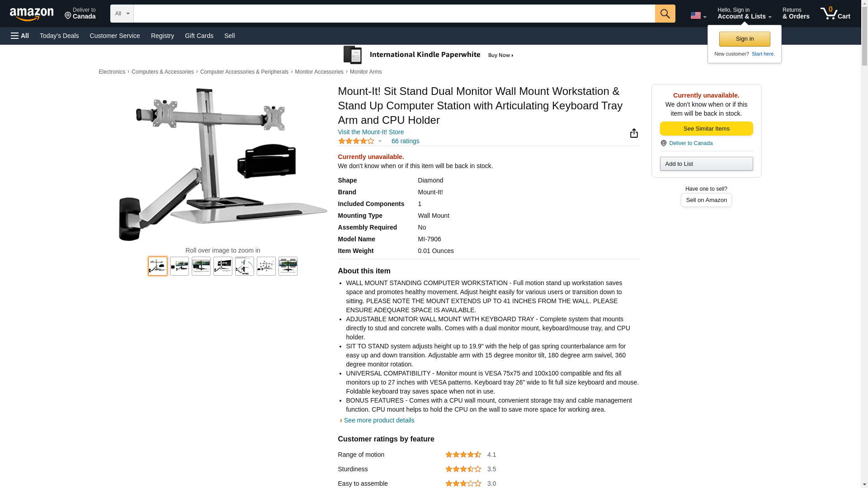Click the Amazon logo

click(32, 14)
